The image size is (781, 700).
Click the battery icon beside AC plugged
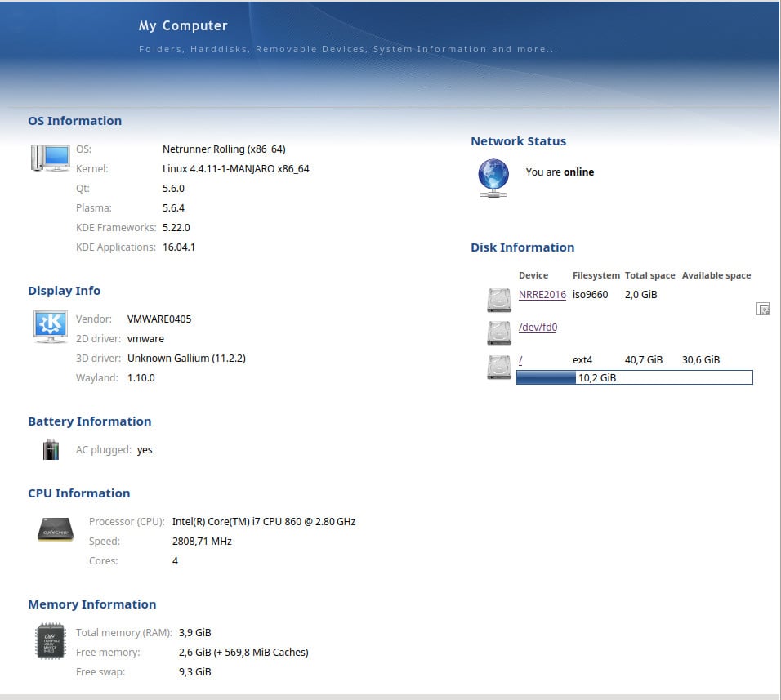click(x=51, y=449)
